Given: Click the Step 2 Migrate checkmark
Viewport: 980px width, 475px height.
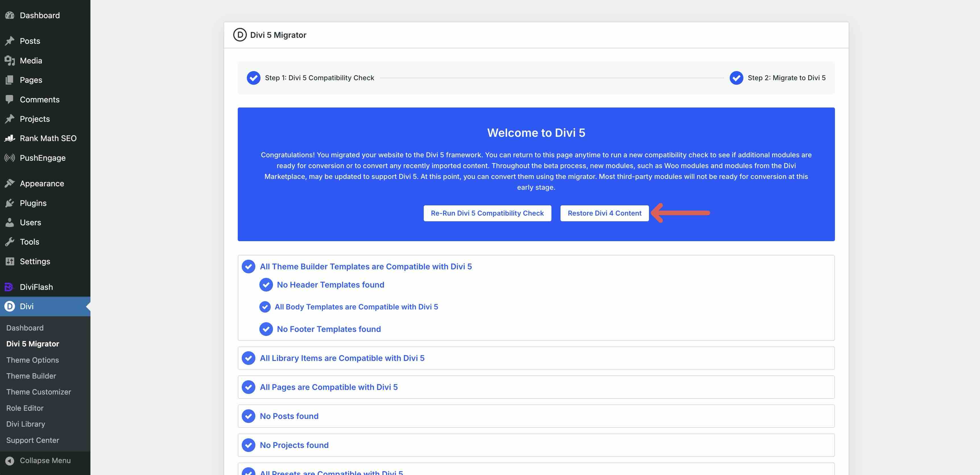Looking at the screenshot, I should (x=736, y=78).
